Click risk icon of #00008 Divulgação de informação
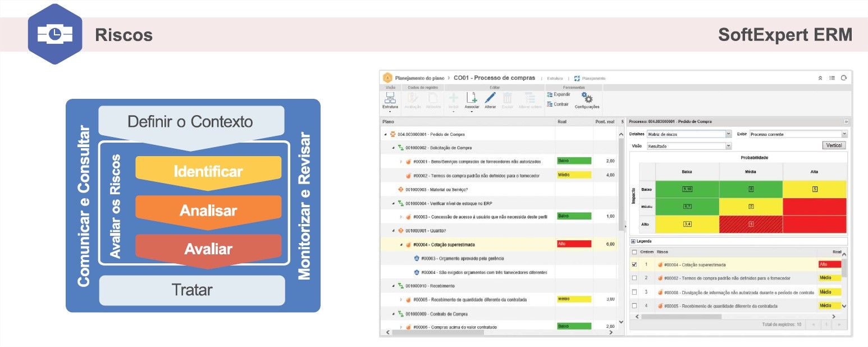Image resolution: width=868 pixels, height=347 pixels. click(x=660, y=292)
